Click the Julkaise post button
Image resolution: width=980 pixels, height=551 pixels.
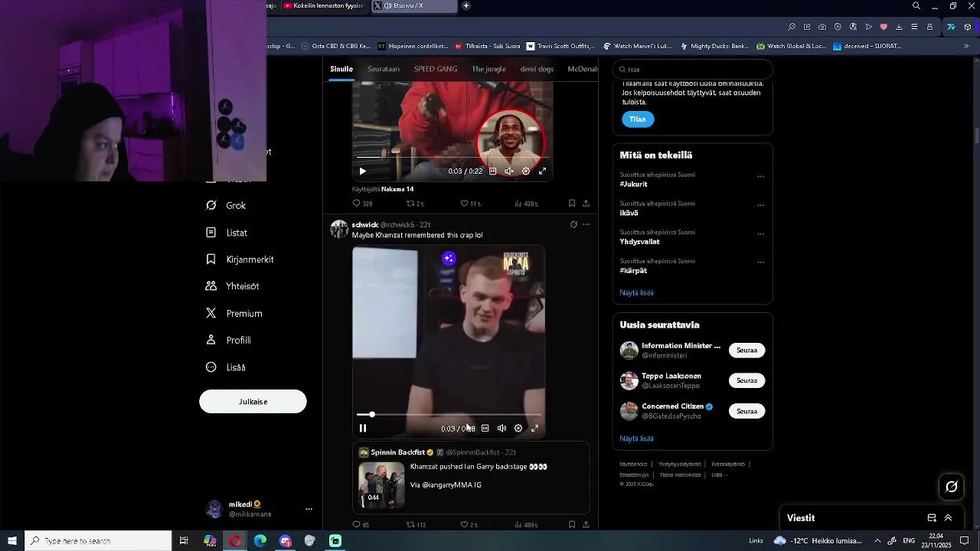(x=253, y=401)
